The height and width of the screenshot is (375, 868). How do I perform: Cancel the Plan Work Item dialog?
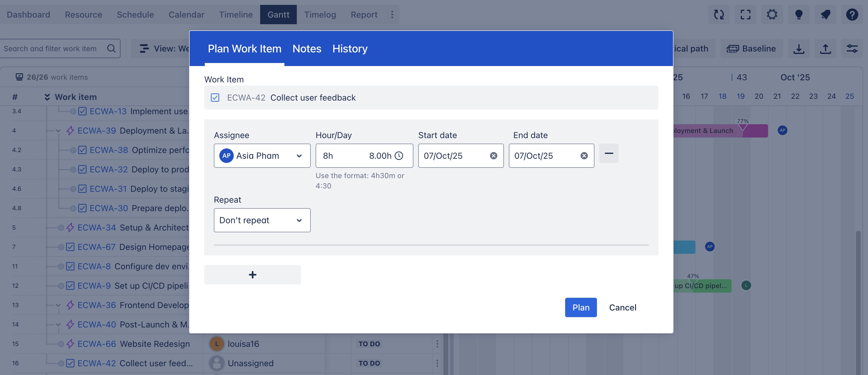622,307
